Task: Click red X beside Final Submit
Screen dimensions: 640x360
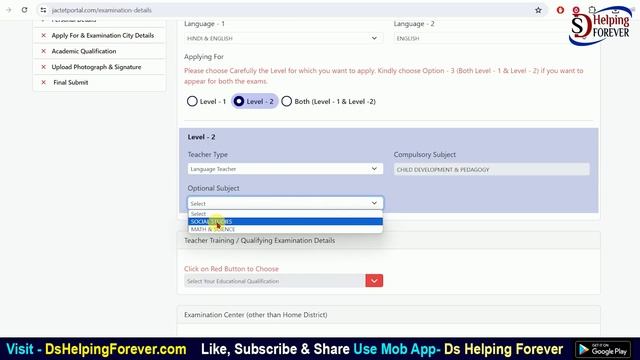Action: [x=44, y=82]
